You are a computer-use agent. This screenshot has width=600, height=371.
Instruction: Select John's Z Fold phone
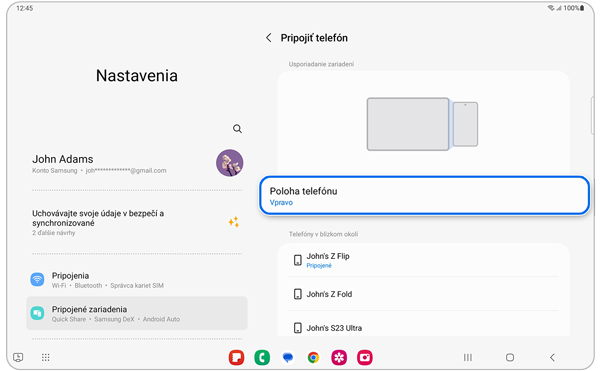(424, 294)
